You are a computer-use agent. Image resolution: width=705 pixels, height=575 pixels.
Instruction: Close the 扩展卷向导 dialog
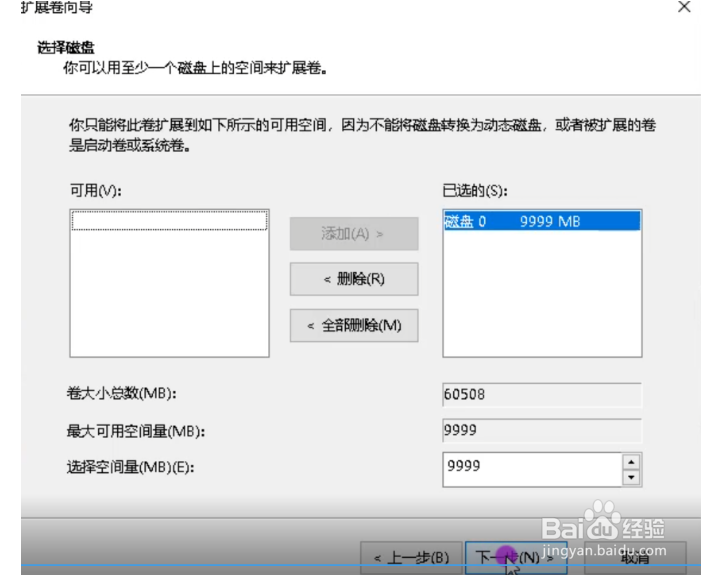coord(684,7)
